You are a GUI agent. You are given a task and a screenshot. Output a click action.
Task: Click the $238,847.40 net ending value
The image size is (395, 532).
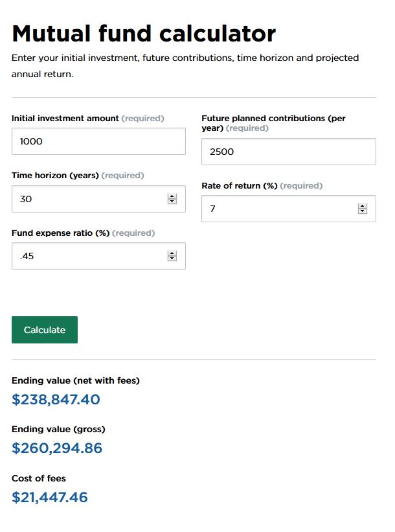pos(56,399)
